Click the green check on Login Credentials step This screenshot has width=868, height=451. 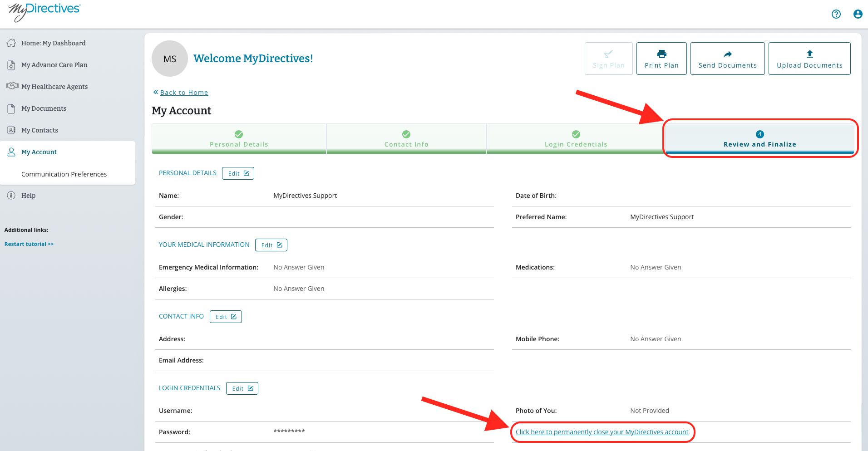coord(576,134)
